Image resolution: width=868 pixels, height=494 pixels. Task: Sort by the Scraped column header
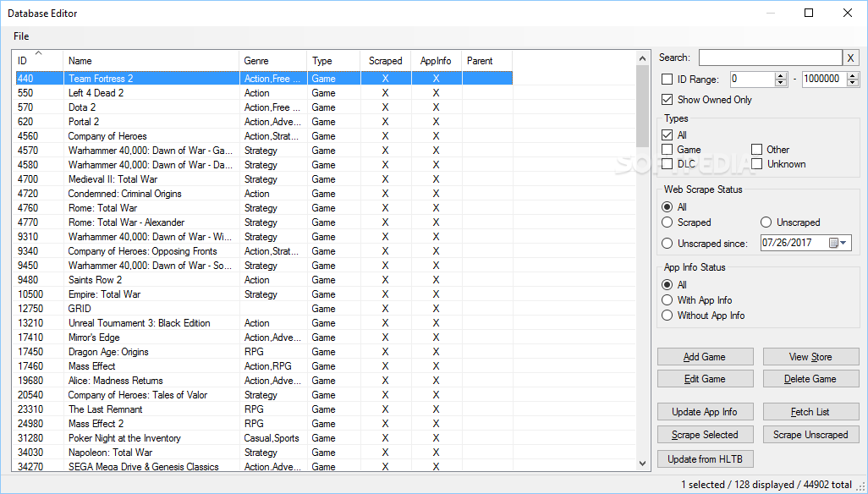pos(386,61)
